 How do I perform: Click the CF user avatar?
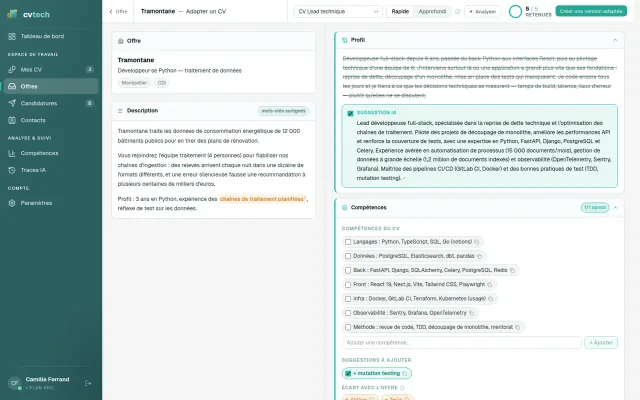(x=14, y=383)
